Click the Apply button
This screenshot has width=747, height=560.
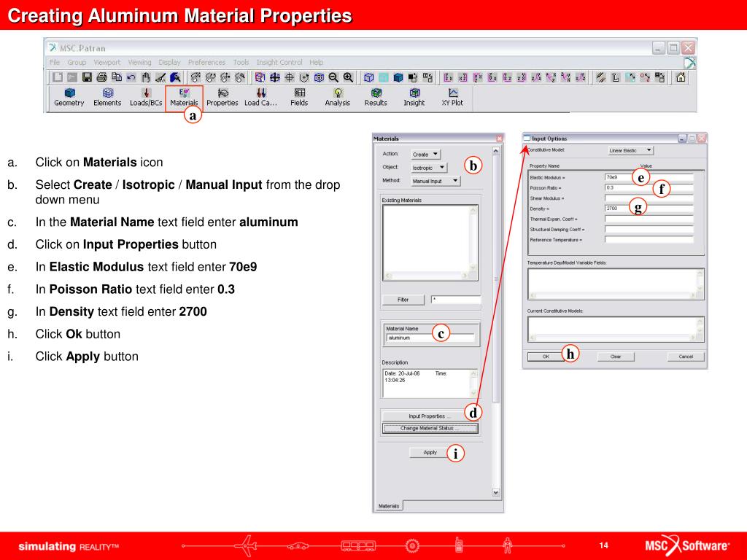430,452
